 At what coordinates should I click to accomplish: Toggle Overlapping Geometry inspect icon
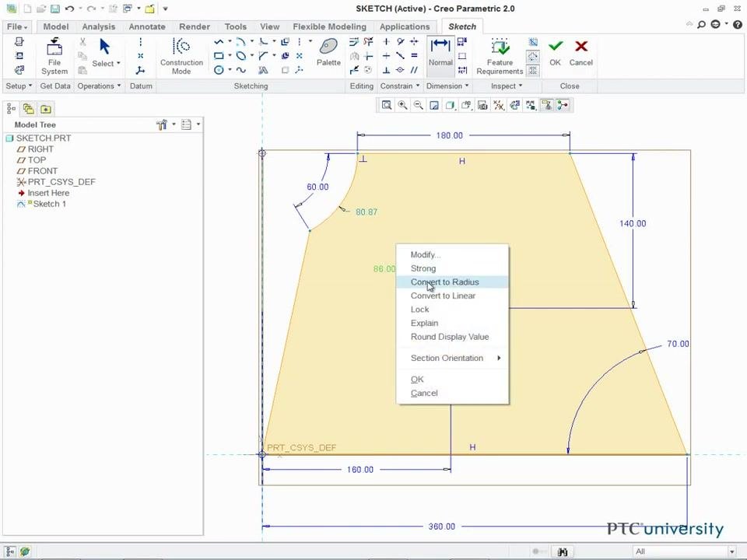[532, 42]
